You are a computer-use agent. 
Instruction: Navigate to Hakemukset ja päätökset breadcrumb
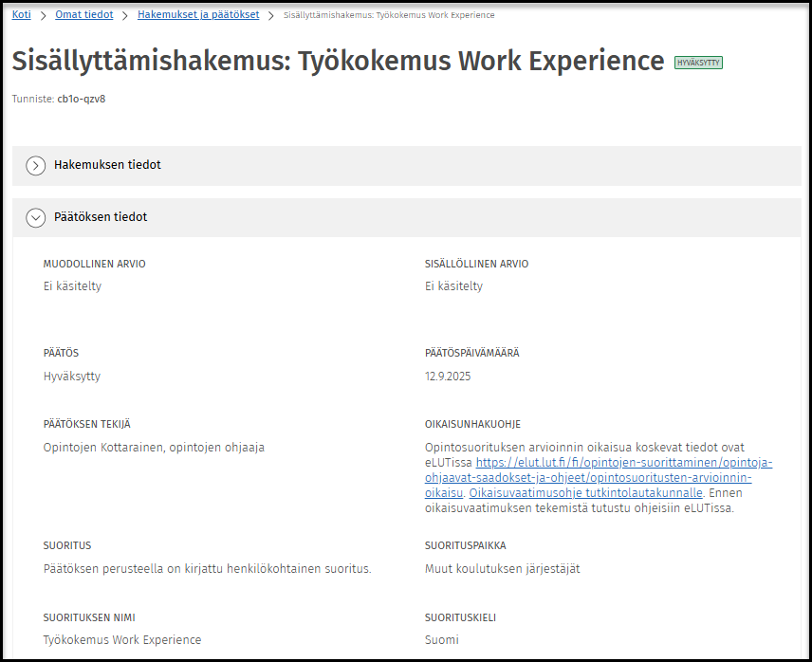point(198,15)
